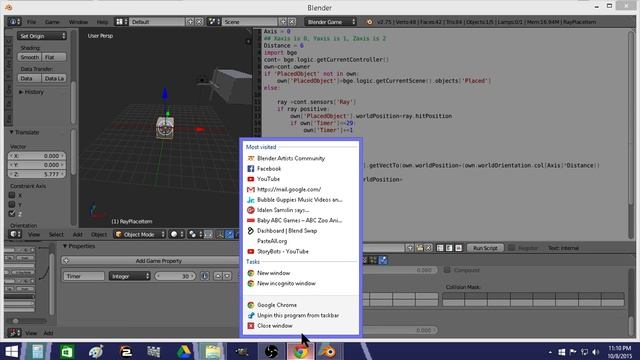Click the screen layout browse icon
640x360 pixels.
121,22
